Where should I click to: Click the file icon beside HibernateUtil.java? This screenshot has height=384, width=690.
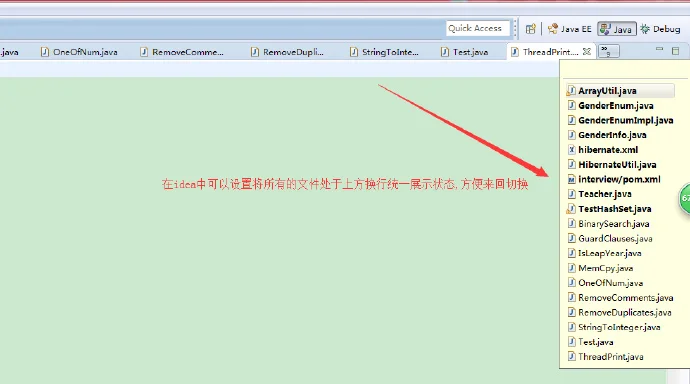[571, 165]
